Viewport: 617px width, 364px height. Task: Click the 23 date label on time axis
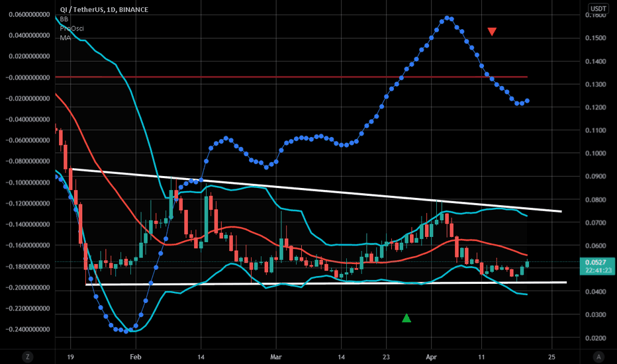[386, 357]
